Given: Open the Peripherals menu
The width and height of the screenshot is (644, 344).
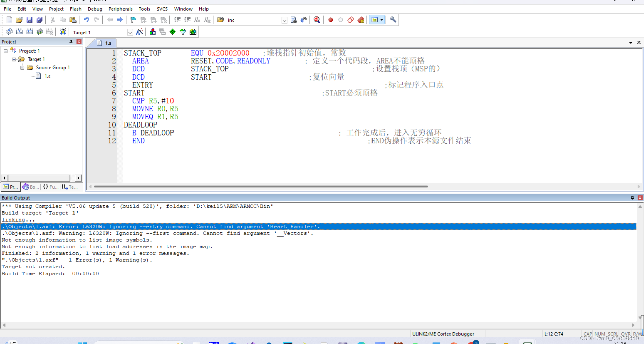Looking at the screenshot, I should (x=120, y=9).
